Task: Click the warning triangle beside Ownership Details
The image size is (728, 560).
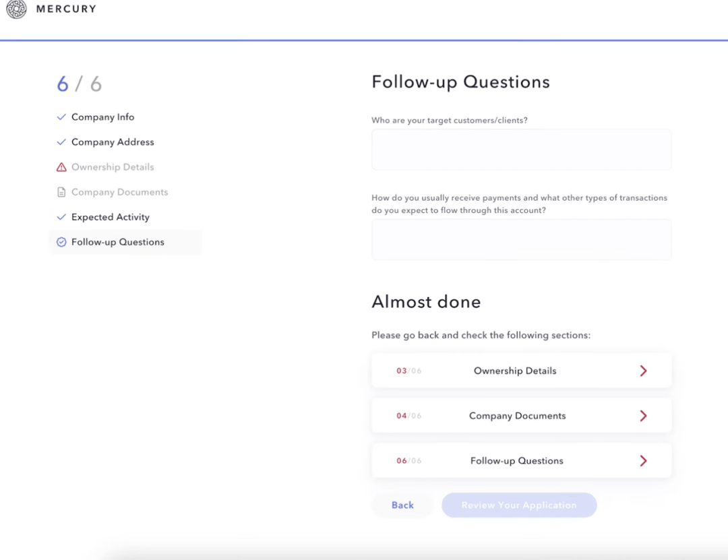Action: click(x=60, y=166)
